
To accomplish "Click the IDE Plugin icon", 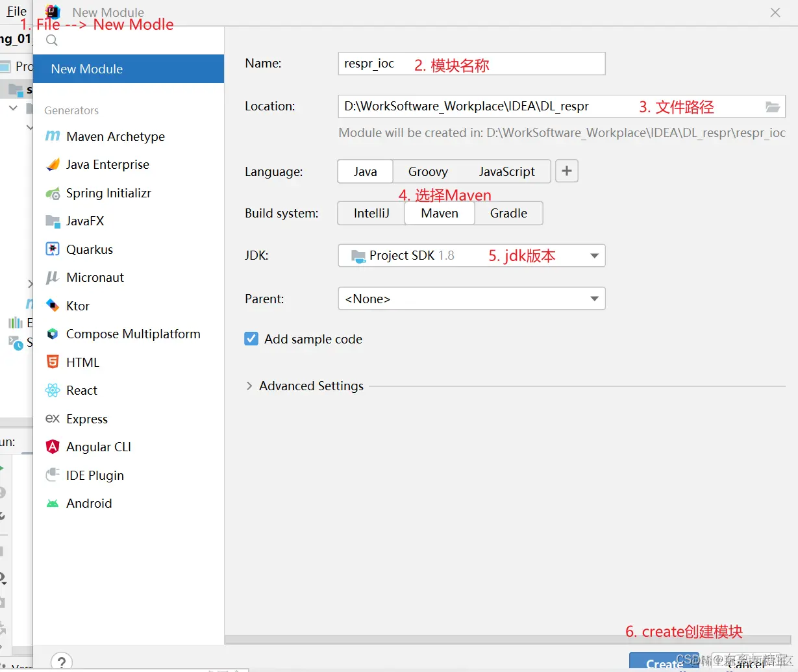I will [x=53, y=475].
